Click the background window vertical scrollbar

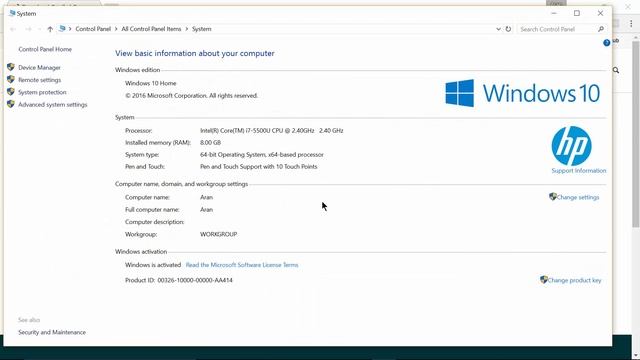coord(636,135)
